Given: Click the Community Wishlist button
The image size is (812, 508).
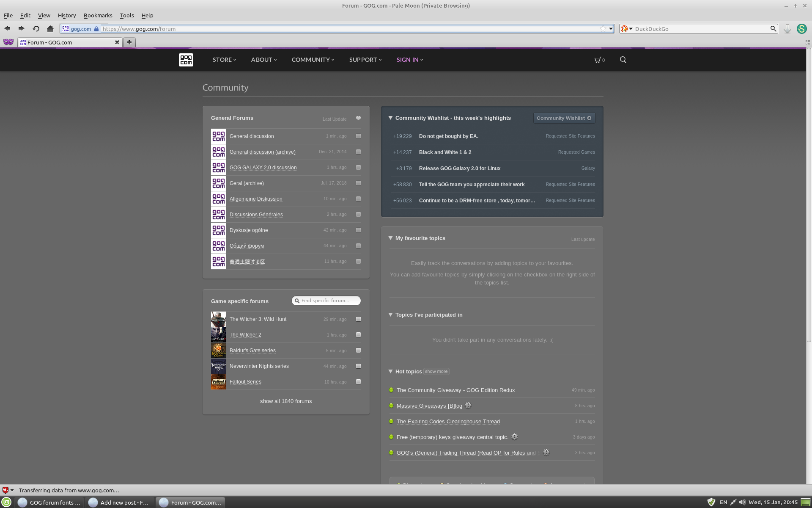Looking at the screenshot, I should 564,118.
